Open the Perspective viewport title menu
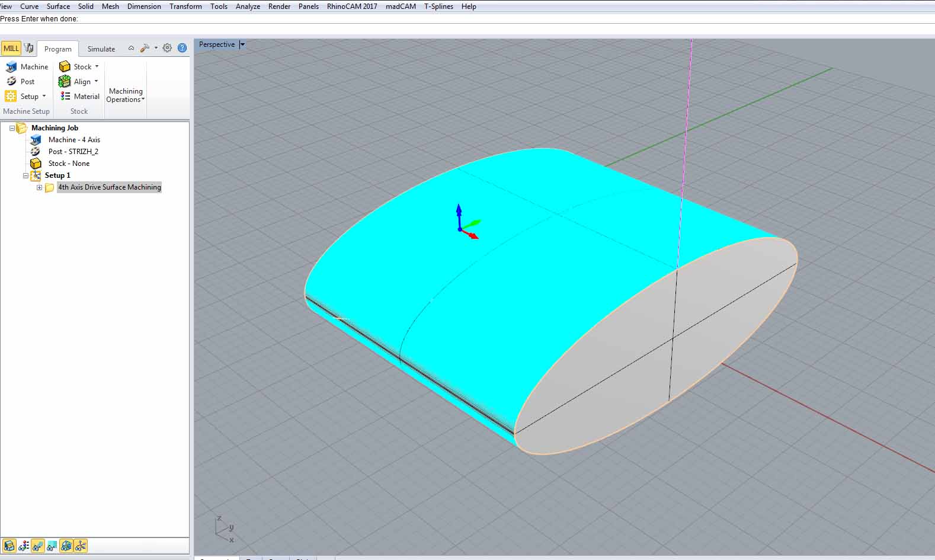 pos(242,44)
